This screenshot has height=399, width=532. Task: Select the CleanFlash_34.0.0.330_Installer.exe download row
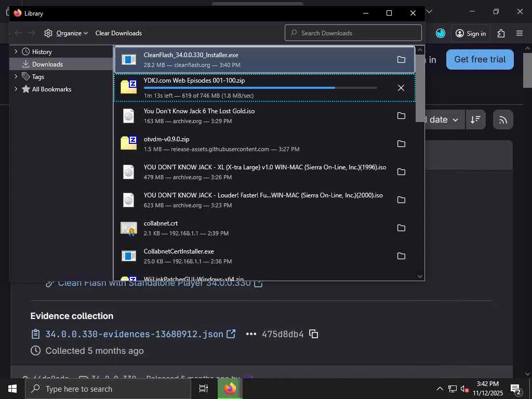click(x=264, y=60)
